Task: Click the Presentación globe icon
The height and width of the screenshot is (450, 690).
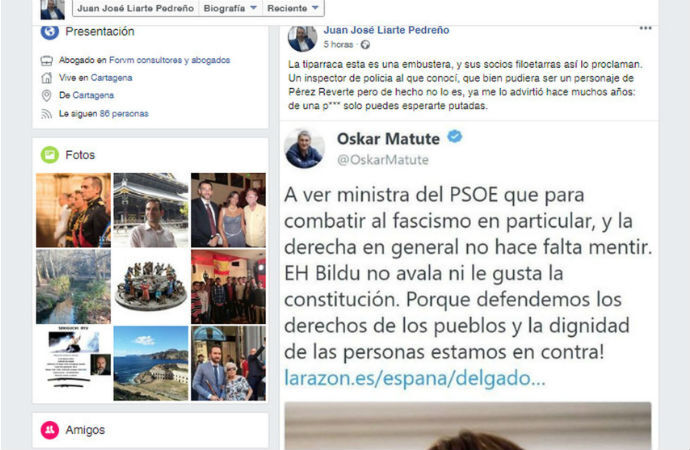Action: pyautogui.click(x=50, y=32)
